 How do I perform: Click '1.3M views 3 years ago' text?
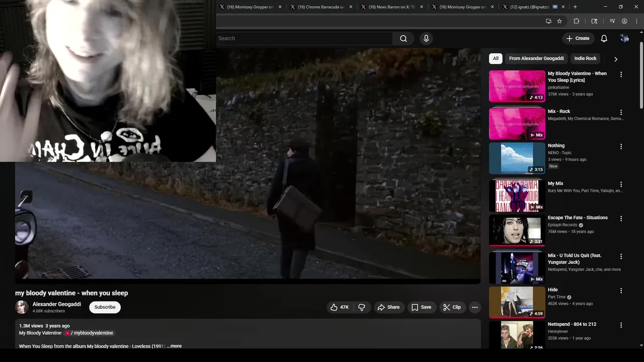click(44, 326)
